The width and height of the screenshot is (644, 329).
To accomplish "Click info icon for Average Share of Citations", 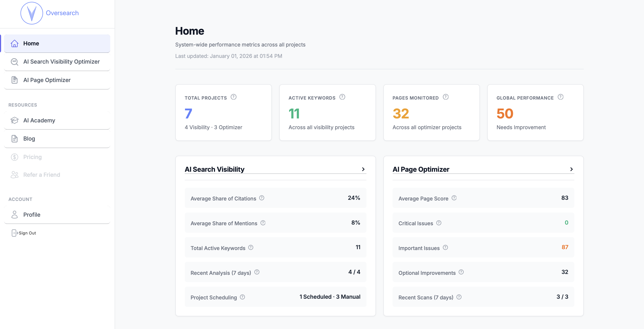I will 262,198.
